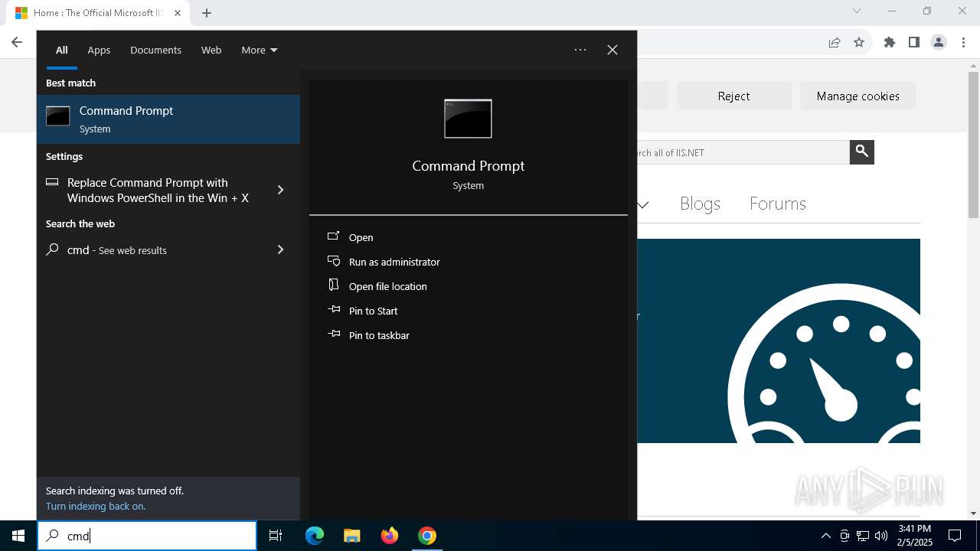Viewport: 980px width, 551px height.
Task: Click the Command Prompt icon in the preview pane
Action: (x=468, y=119)
